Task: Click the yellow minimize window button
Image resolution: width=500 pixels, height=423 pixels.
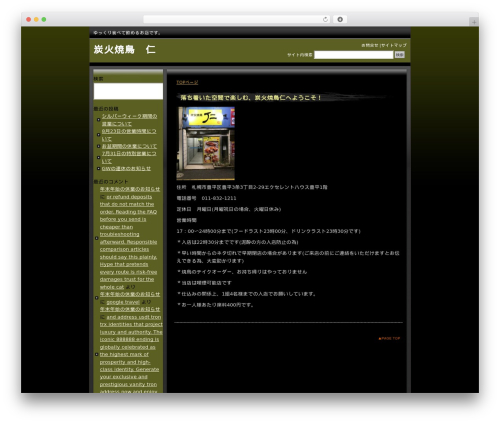Action: pos(36,19)
